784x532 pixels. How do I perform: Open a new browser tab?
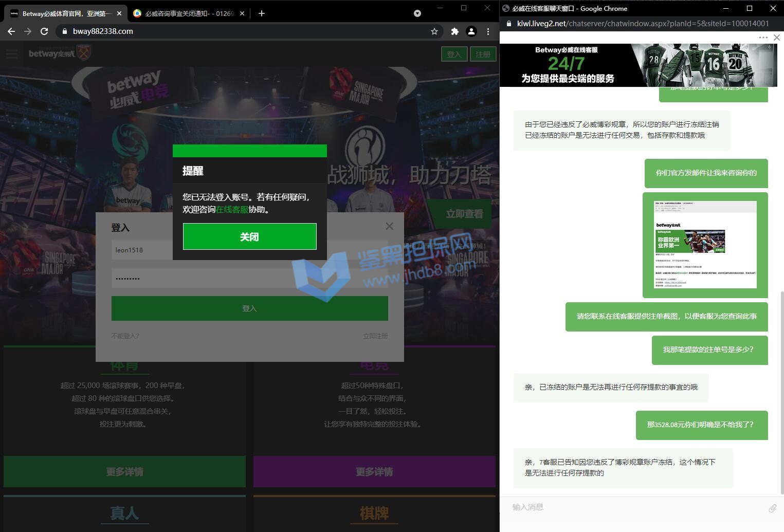click(x=262, y=13)
